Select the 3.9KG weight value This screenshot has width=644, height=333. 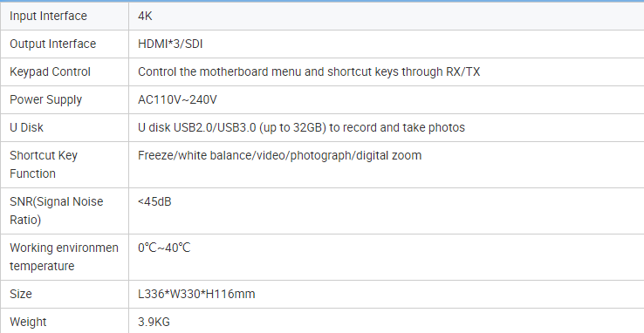point(154,322)
